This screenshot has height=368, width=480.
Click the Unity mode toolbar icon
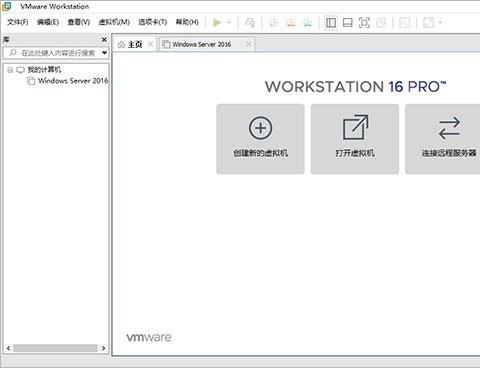[x=381, y=23]
